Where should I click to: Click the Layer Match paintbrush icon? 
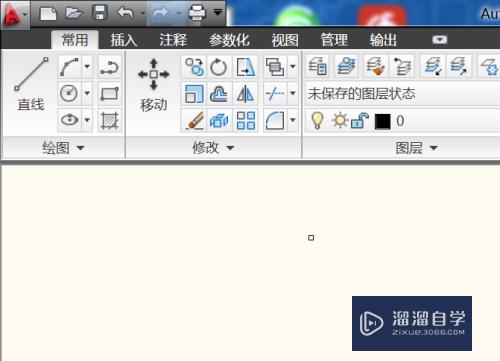tap(375, 67)
